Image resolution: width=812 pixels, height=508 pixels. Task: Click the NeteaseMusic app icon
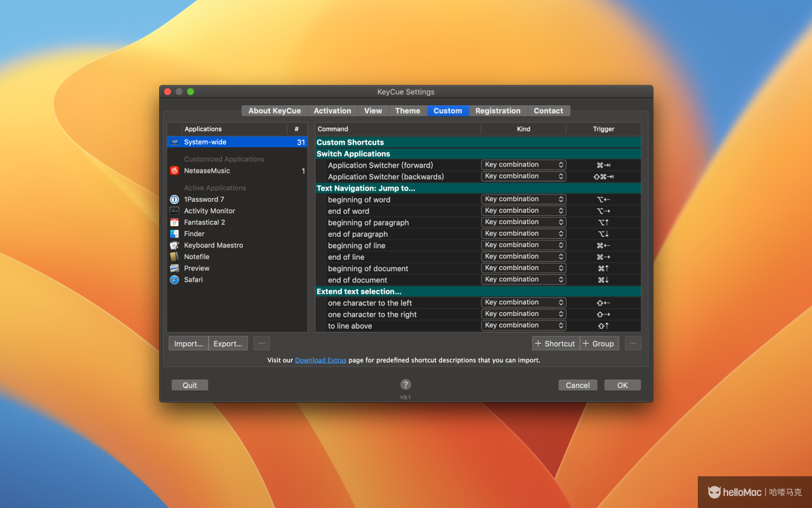[x=174, y=171]
